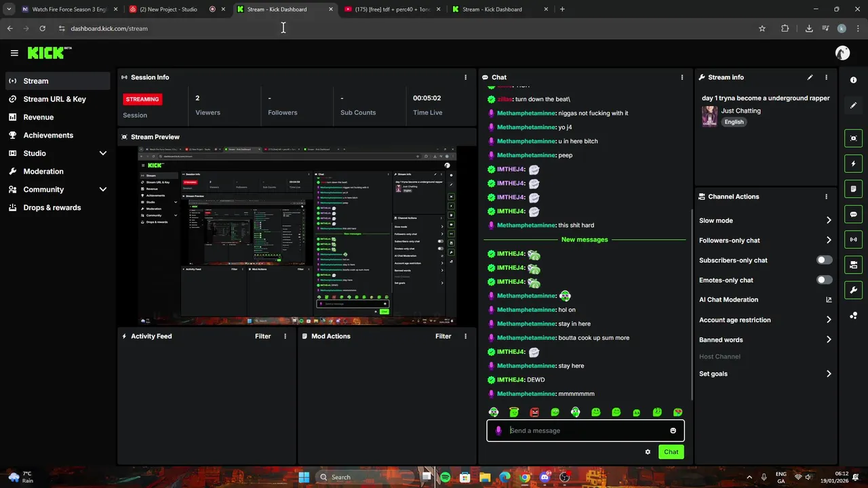Open Activity Feed three-dot options
Viewport: 868px width, 488px height.
285,336
